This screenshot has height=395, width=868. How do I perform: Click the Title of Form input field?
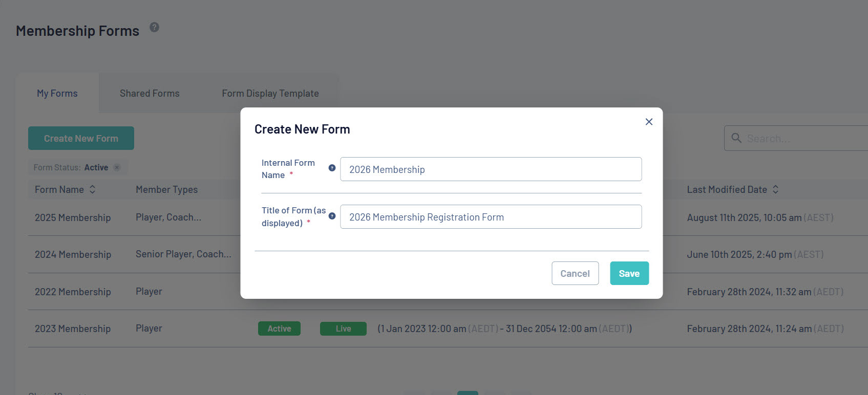point(491,217)
